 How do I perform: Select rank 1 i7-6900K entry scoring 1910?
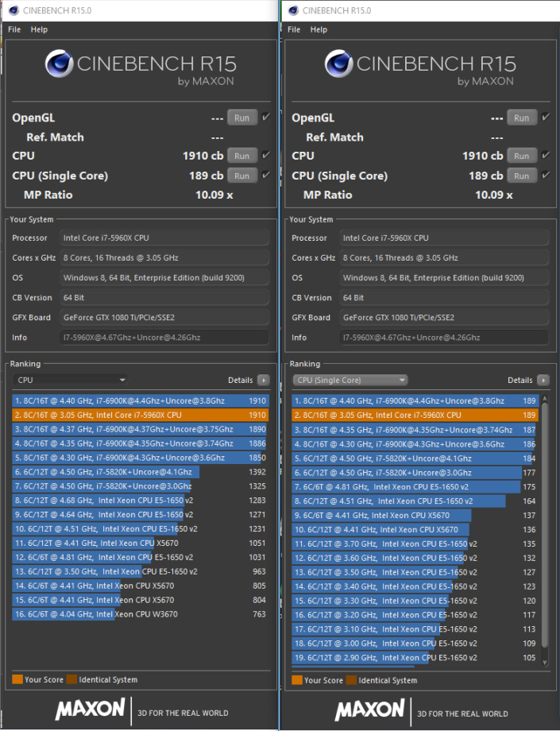click(x=141, y=401)
